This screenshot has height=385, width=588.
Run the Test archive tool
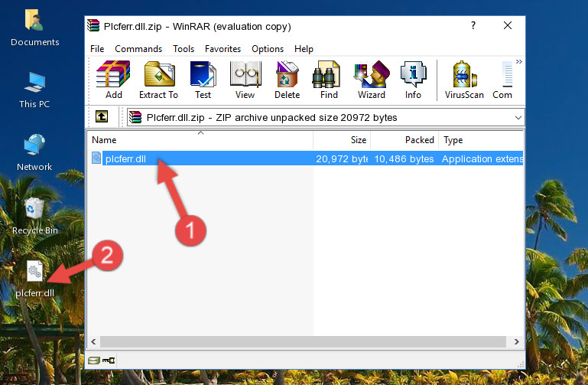[x=203, y=80]
